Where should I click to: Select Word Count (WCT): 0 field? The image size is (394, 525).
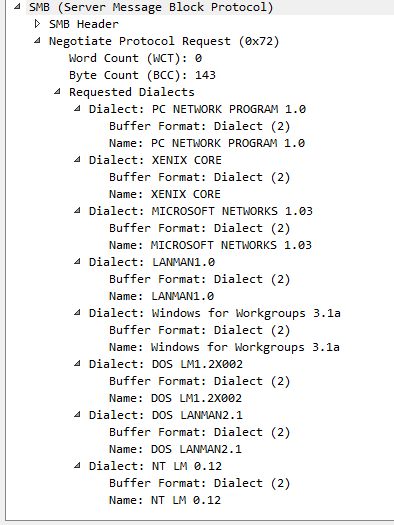click(135, 58)
